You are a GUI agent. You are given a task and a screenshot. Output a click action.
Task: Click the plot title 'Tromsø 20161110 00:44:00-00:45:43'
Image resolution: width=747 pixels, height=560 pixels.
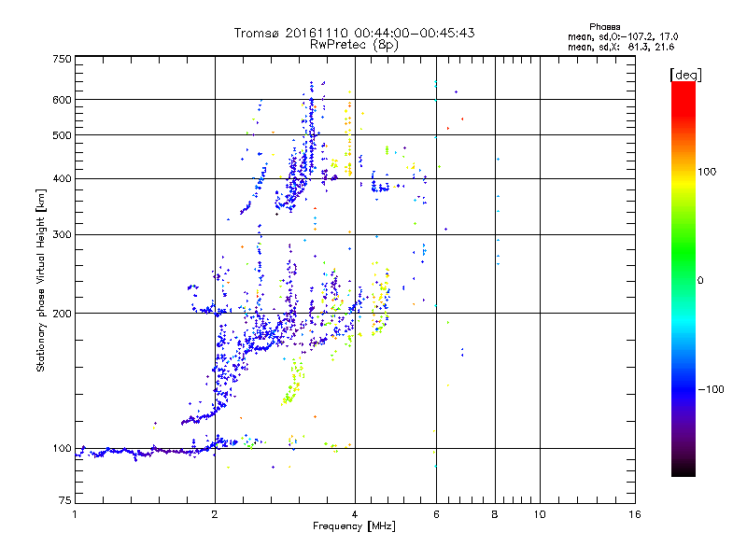(354, 33)
